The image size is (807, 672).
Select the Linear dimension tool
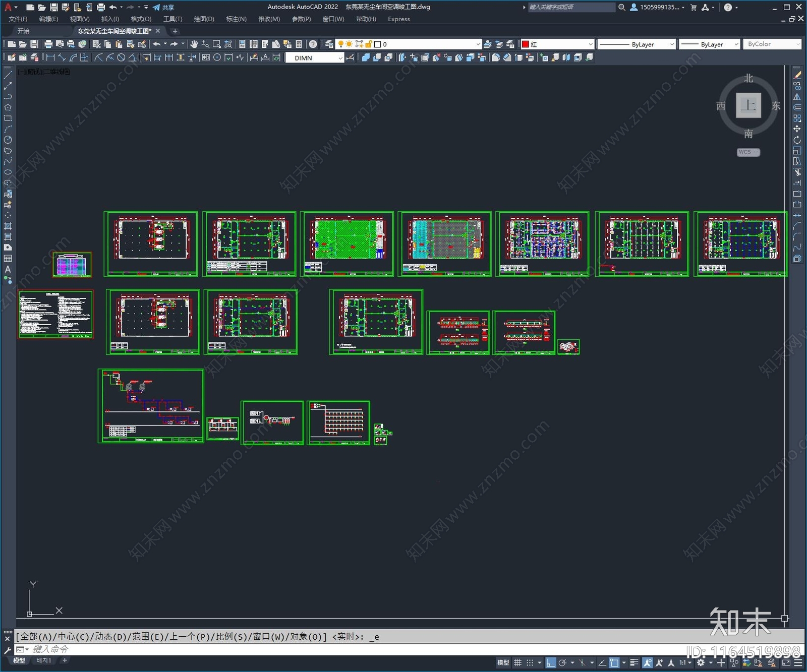tap(50, 57)
